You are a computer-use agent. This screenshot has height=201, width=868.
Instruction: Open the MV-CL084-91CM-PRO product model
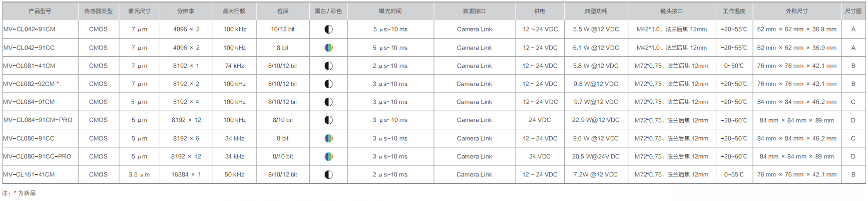tap(38, 120)
